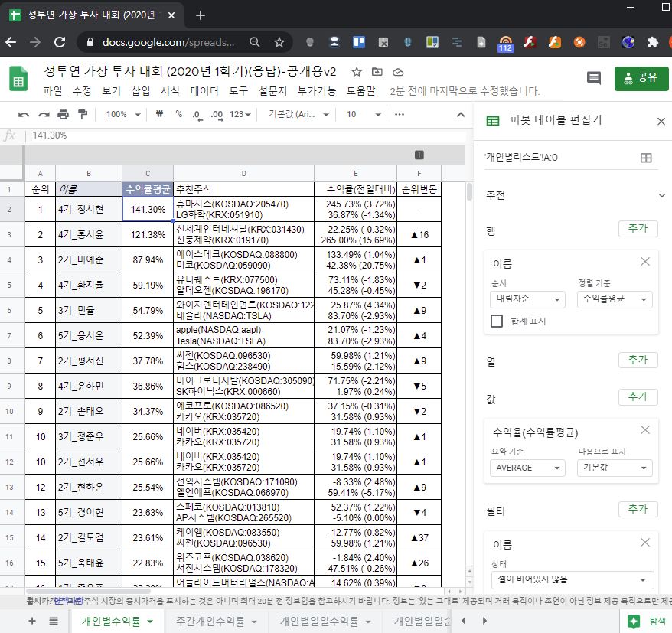The width and height of the screenshot is (672, 633).
Task: Open new browser tab
Action: coord(200,15)
